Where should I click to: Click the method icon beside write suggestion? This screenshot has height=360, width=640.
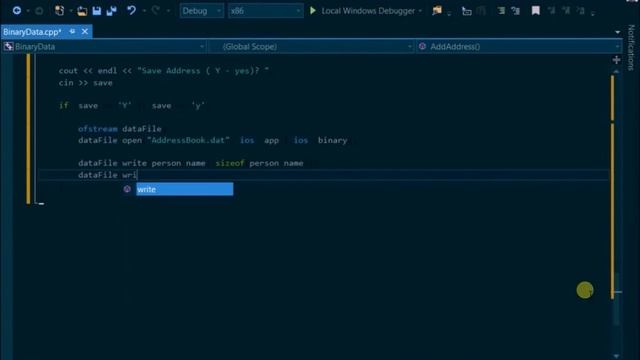127,189
